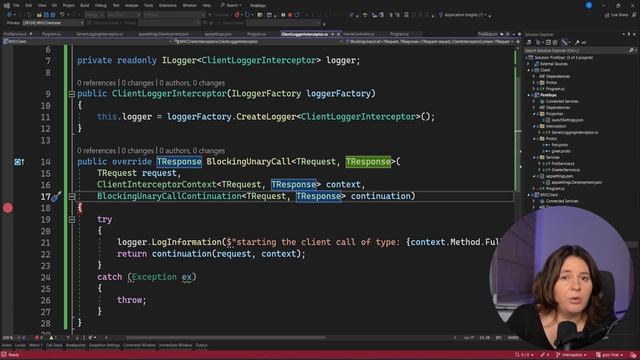Switch to the ServerLoggingInterceptor.cs tab
640x360 pixels.
pyautogui.click(x=100, y=34)
